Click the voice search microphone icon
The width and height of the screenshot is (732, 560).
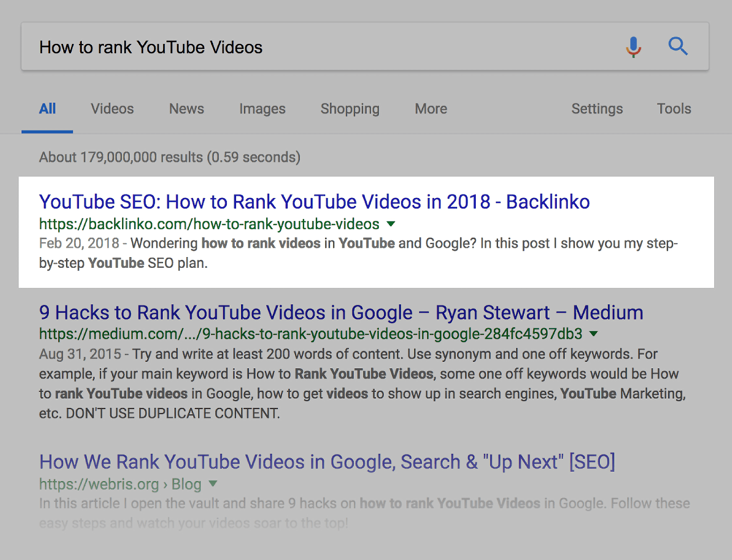[x=633, y=46]
